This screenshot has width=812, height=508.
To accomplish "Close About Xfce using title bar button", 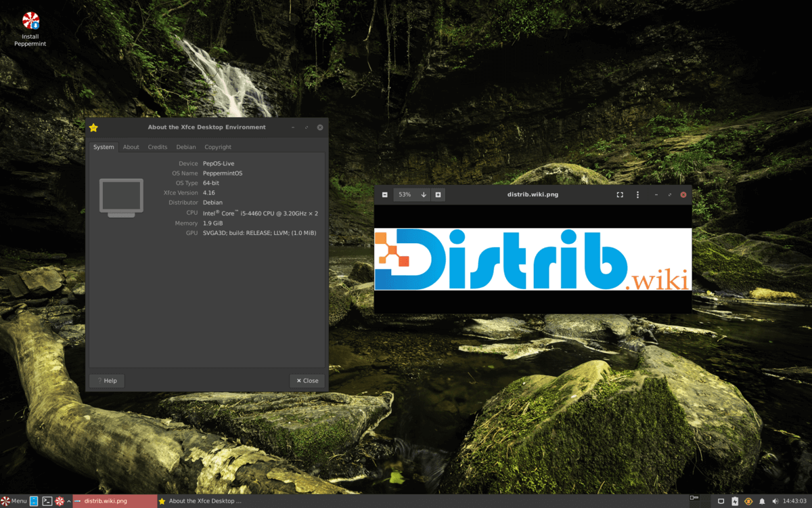I will tap(320, 127).
